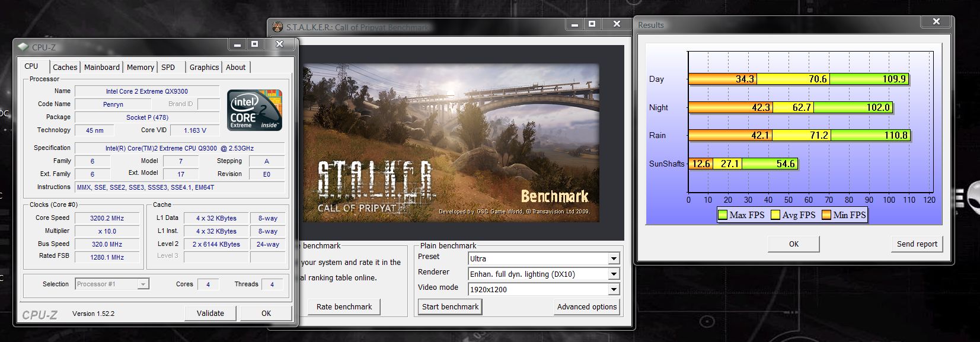Open the Mainboard tab

[102, 68]
